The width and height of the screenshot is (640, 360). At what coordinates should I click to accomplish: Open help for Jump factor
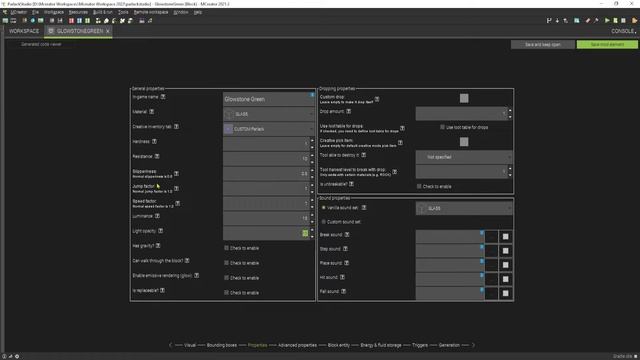coord(176,189)
